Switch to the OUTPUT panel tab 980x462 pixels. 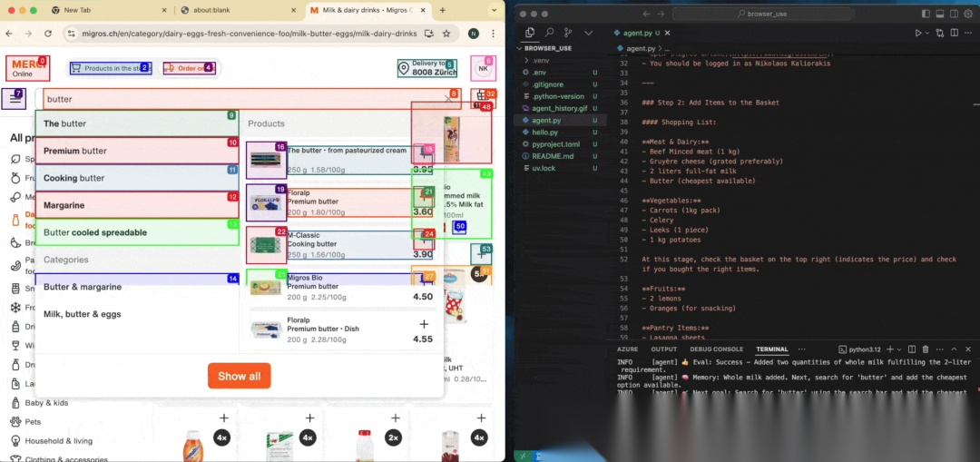tap(663, 349)
